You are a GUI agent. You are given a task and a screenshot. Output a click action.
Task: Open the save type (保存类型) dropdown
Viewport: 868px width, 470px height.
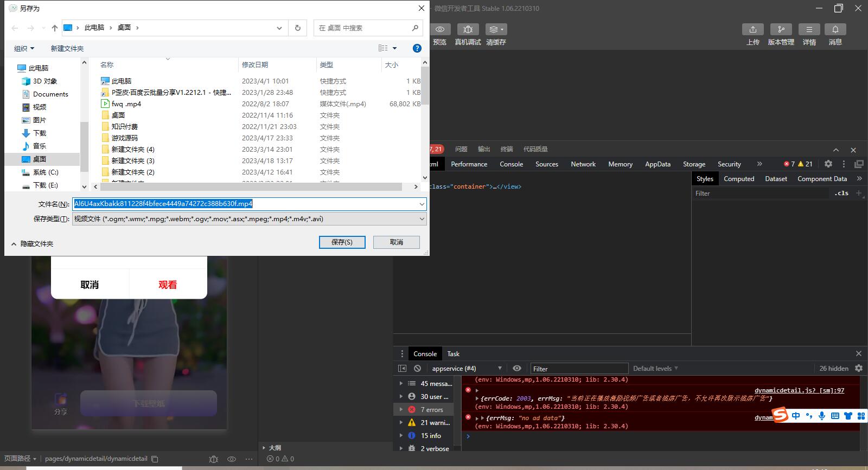249,219
